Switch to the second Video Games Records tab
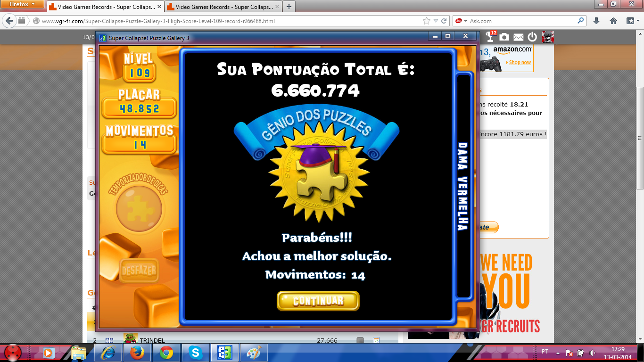The image size is (644, 362). 219,7
